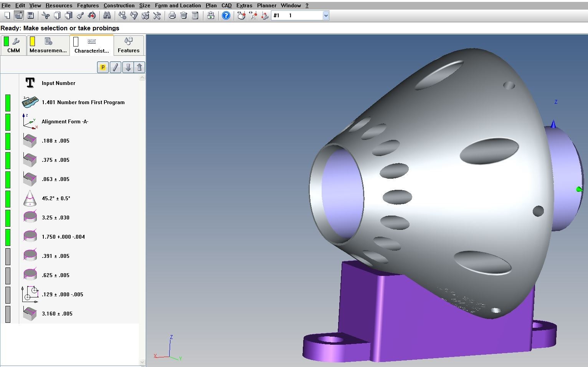The height and width of the screenshot is (367, 588).
Task: Click the hand probing icon
Action: tap(241, 15)
